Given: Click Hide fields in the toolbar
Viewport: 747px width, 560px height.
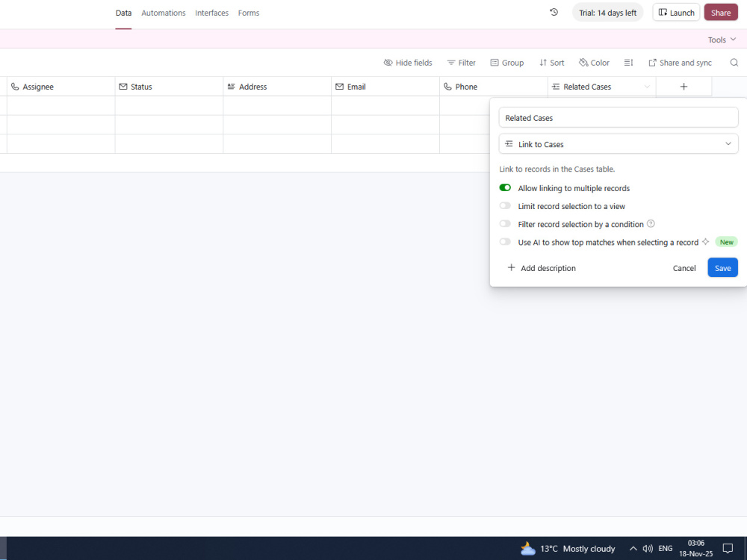Looking at the screenshot, I should point(408,63).
